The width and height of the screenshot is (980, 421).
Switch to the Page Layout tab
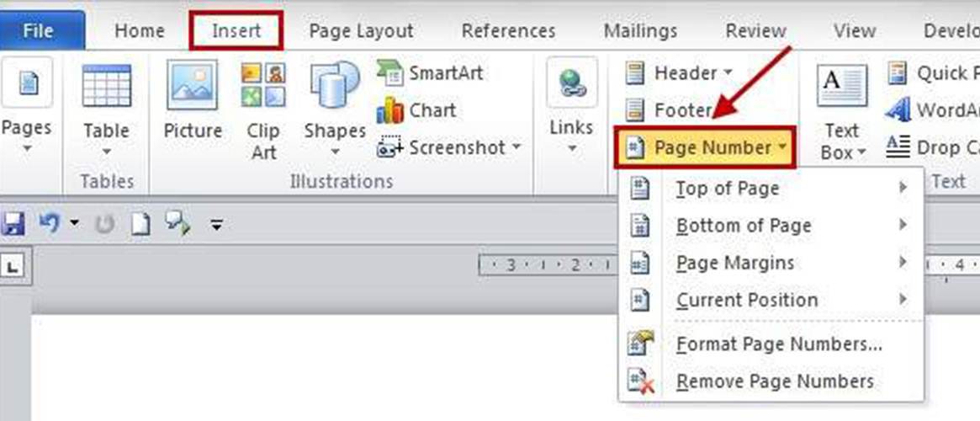pos(361,31)
